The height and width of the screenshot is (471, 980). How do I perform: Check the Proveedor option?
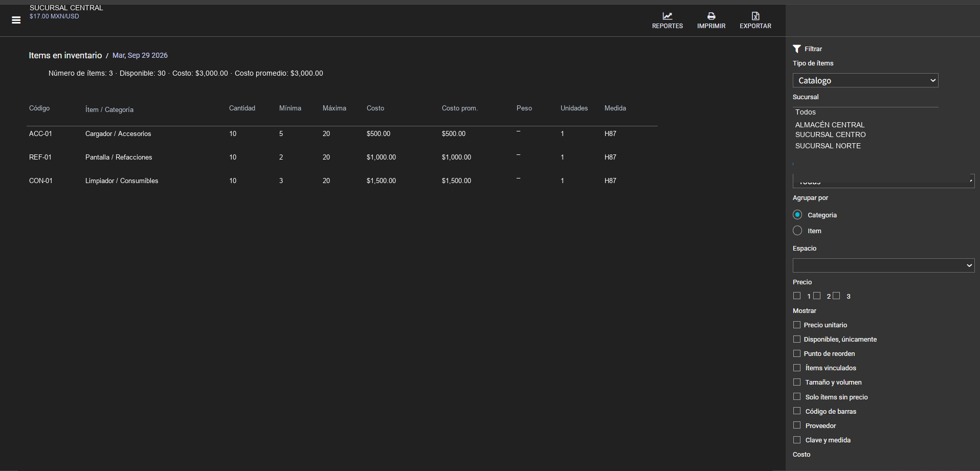[797, 425]
